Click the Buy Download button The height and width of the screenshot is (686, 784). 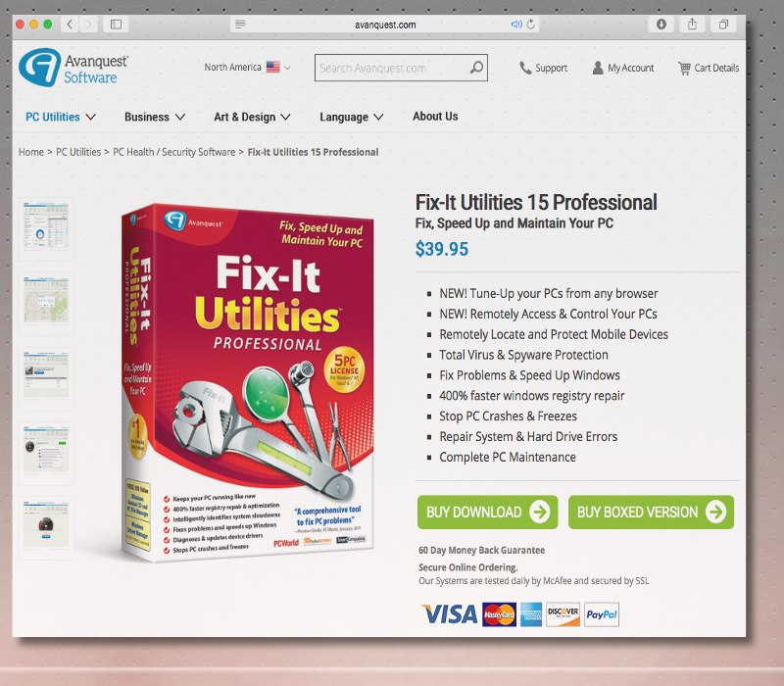click(487, 512)
